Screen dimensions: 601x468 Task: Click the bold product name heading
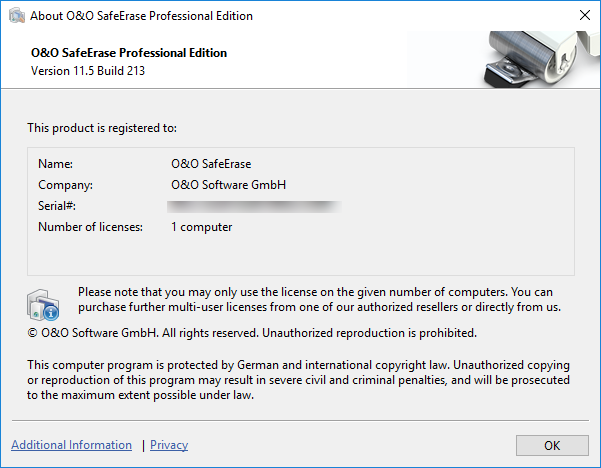[129, 53]
